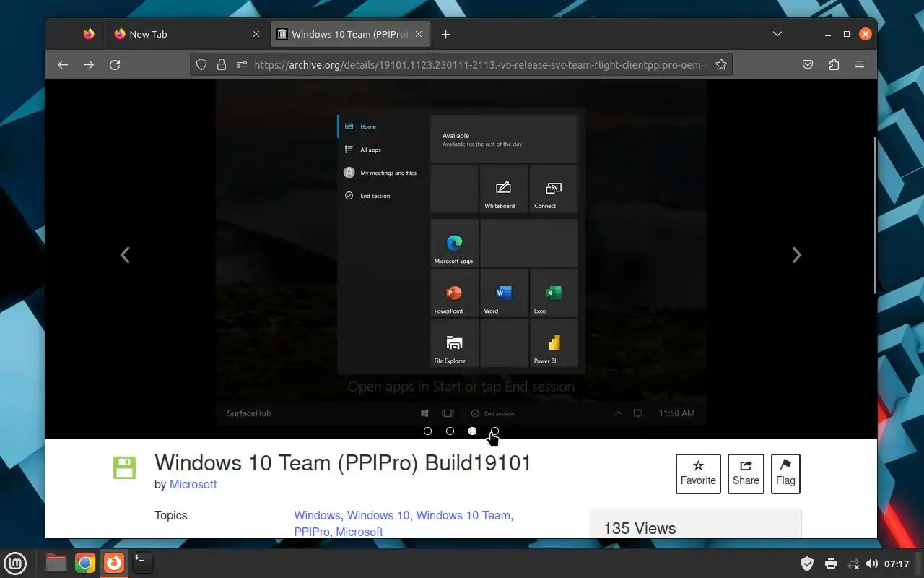The width and height of the screenshot is (924, 578).
Task: Click the 135 Views text
Action: pos(640,528)
